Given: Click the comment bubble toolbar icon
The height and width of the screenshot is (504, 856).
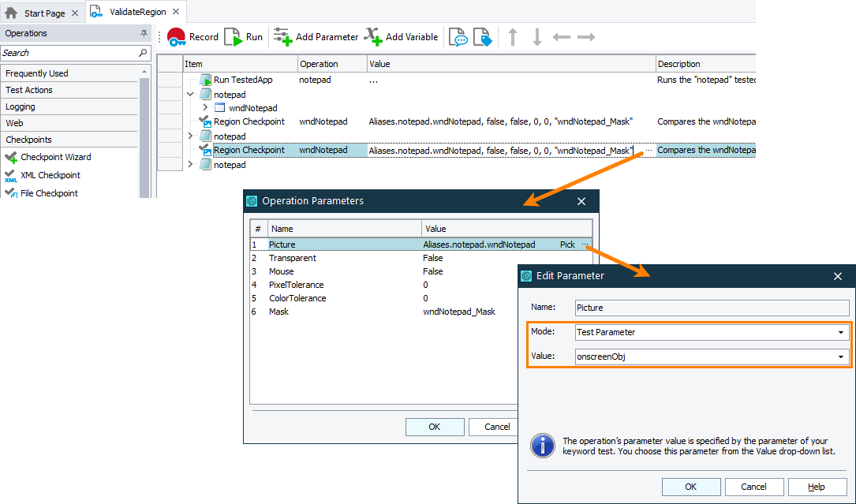Looking at the screenshot, I should (458, 36).
